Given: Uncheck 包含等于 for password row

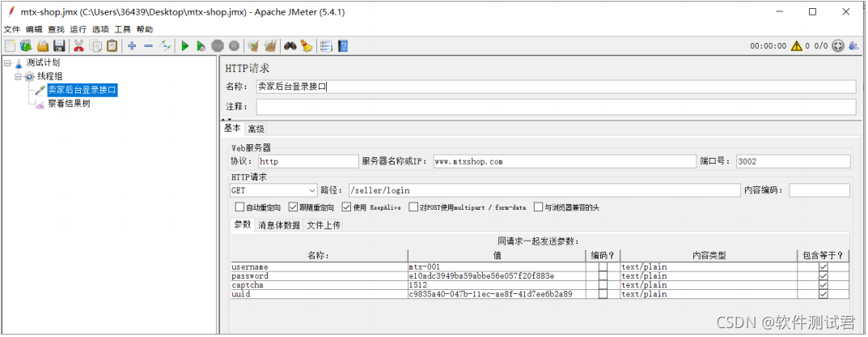Looking at the screenshot, I should pyautogui.click(x=824, y=275).
